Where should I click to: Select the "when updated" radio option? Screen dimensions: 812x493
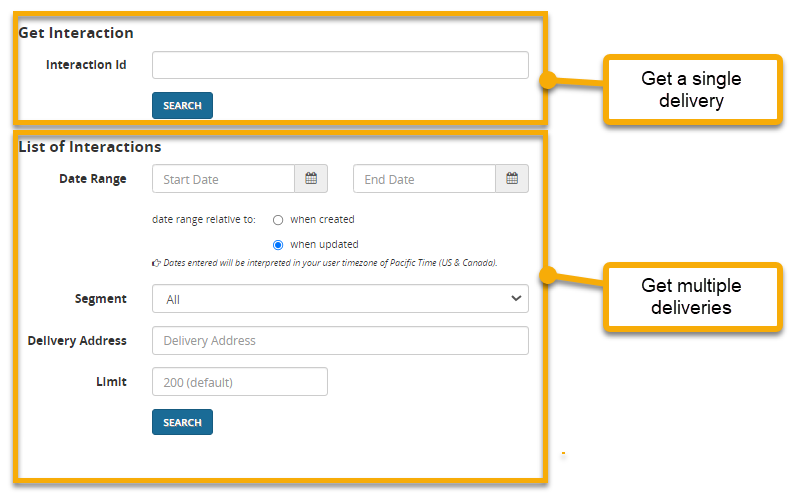[x=278, y=245]
